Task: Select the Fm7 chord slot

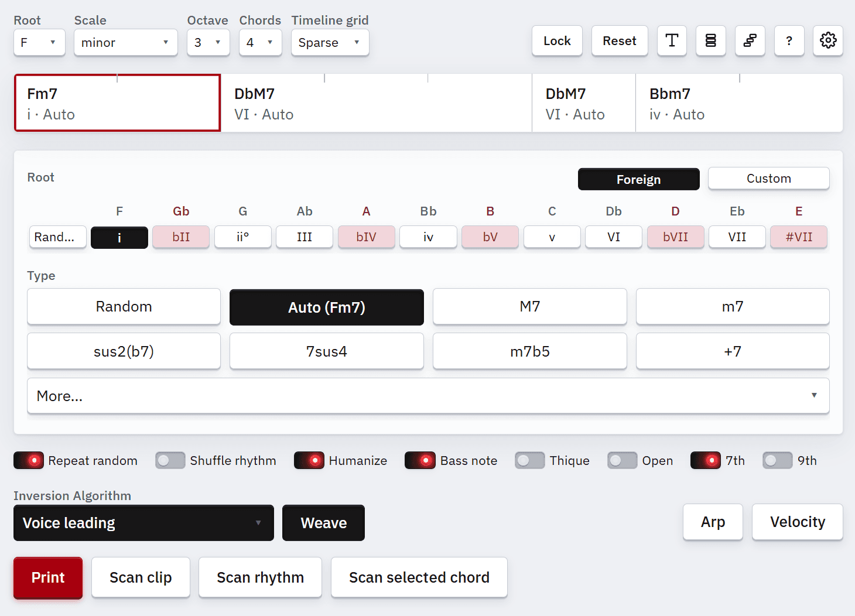Action: click(117, 103)
